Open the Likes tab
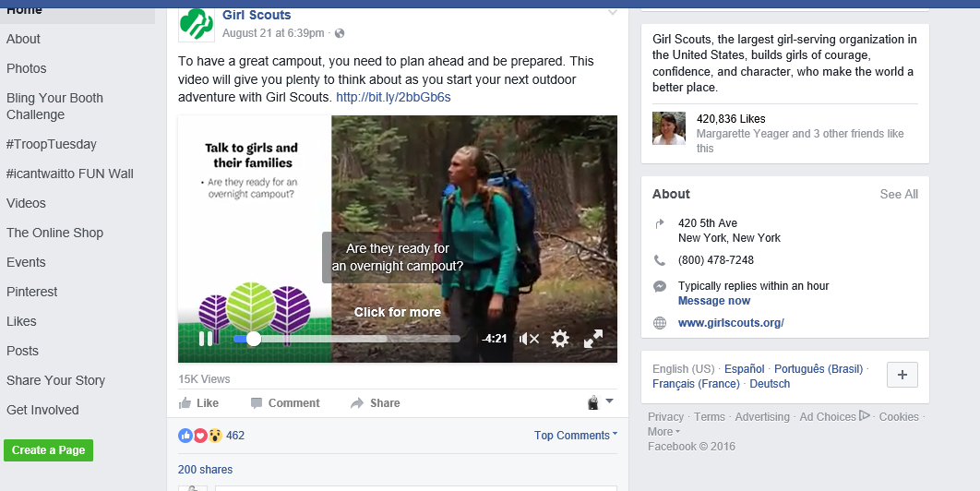Screen dimensions: 980x491 (x=21, y=321)
